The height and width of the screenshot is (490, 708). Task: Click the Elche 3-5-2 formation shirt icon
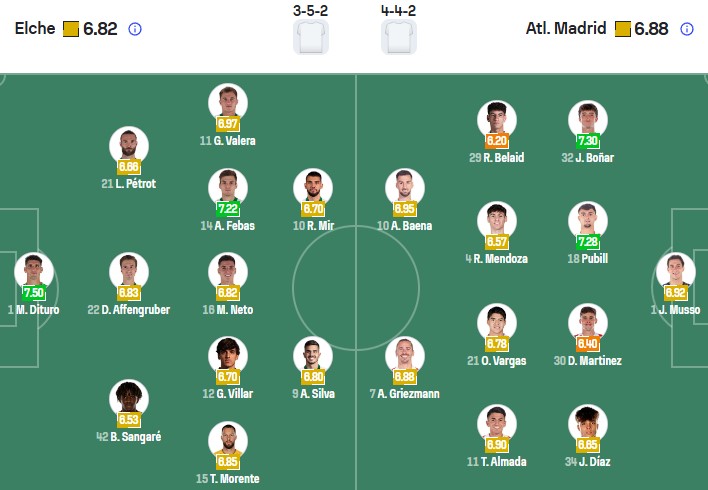310,37
